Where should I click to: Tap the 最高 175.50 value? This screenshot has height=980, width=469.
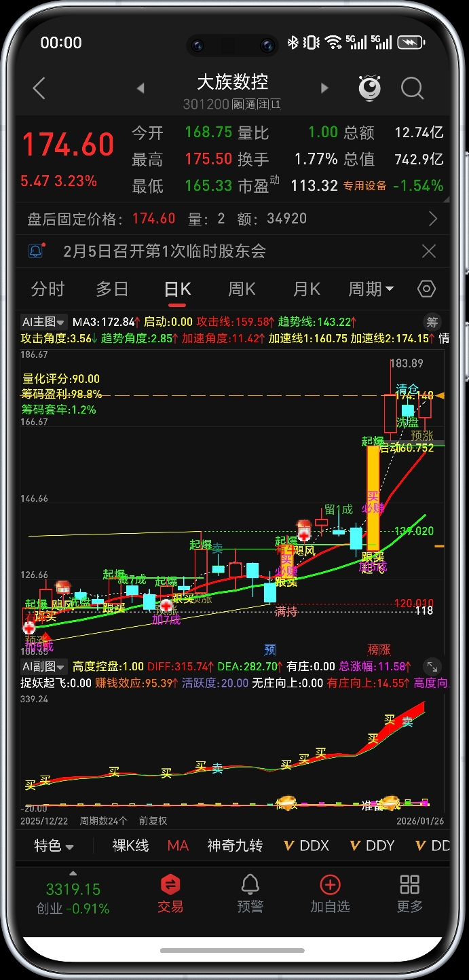pos(208,159)
